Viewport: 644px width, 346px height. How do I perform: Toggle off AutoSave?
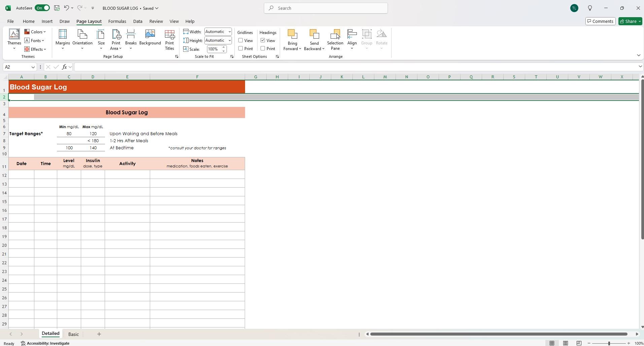click(42, 8)
